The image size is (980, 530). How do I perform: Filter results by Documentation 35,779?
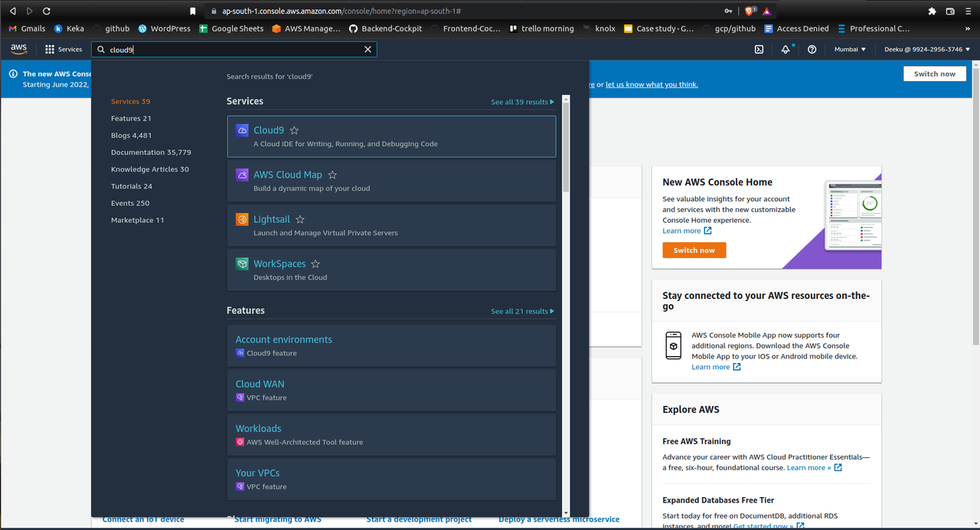click(x=151, y=152)
